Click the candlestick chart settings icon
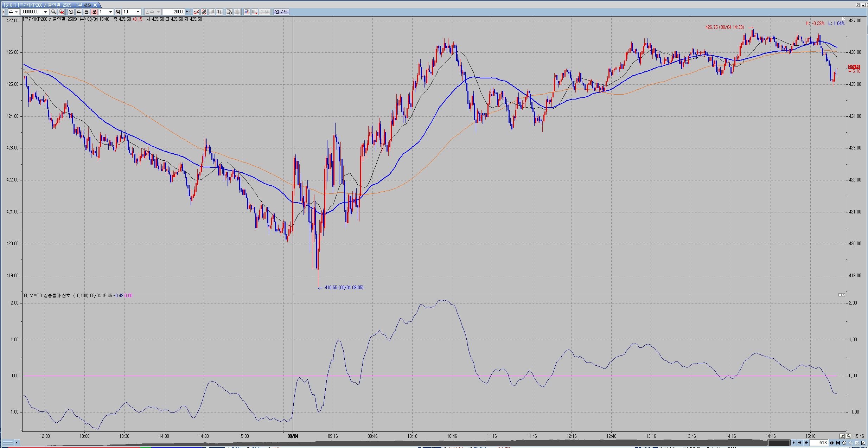Image resolution: width=868 pixels, height=448 pixels. coord(247,12)
